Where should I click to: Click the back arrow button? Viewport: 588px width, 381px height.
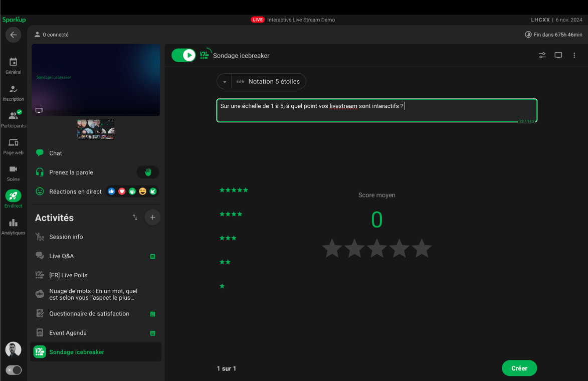pos(13,35)
